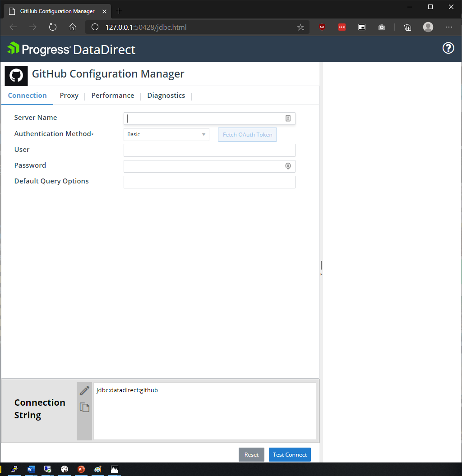View site information icon in address bar
This screenshot has height=476, width=462.
(95, 27)
